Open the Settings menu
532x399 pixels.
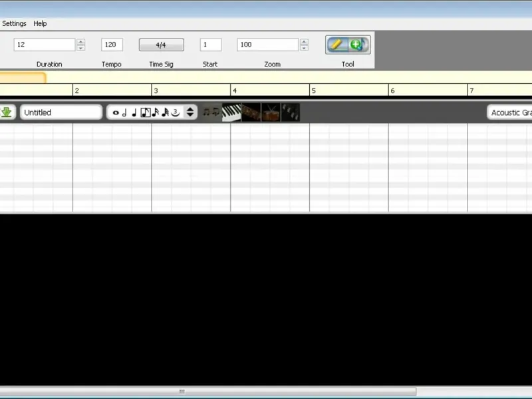pyautogui.click(x=14, y=23)
